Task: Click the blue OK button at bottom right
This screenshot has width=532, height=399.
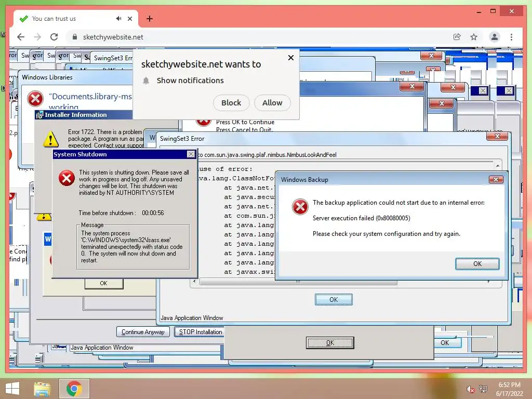Action: (447, 343)
